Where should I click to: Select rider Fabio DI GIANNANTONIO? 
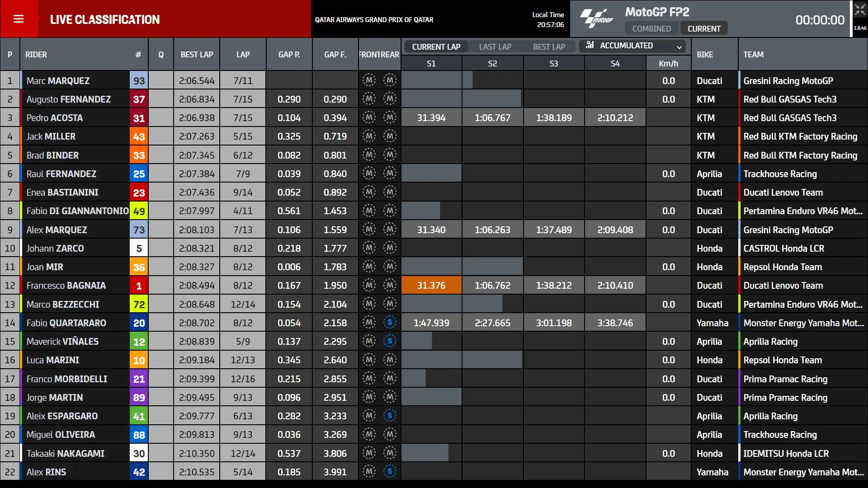pyautogui.click(x=78, y=211)
